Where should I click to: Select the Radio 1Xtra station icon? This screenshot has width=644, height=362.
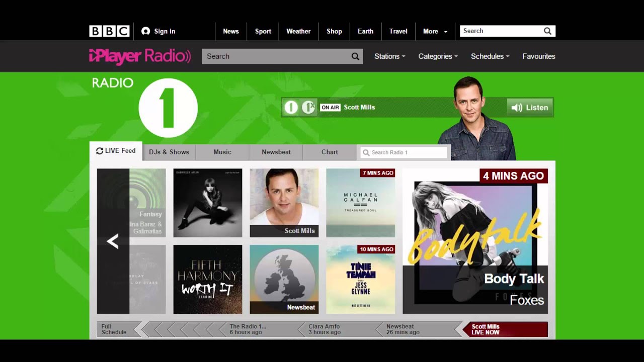[x=308, y=107]
